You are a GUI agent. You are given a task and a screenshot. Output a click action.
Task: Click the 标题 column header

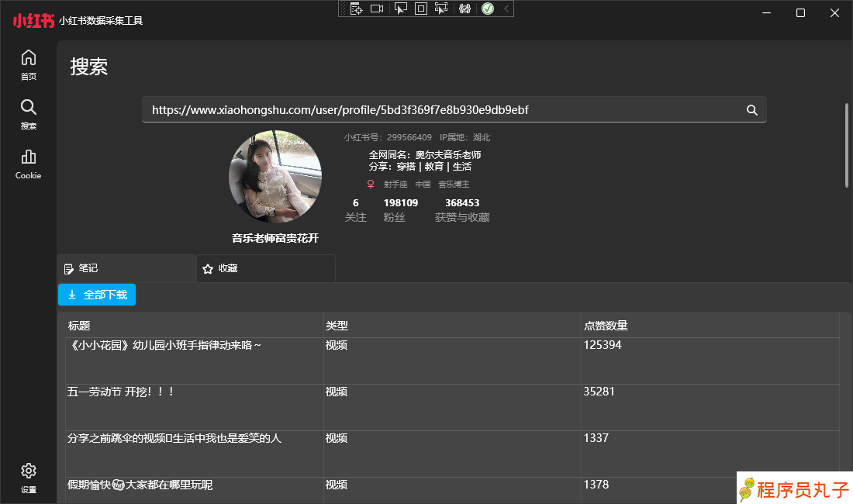(194, 326)
